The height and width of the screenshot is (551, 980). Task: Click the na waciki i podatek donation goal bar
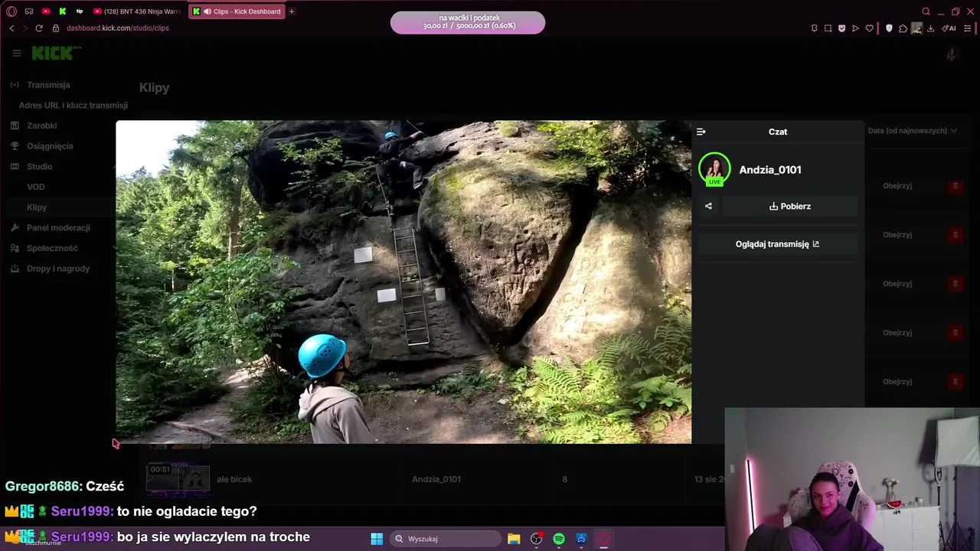(468, 22)
